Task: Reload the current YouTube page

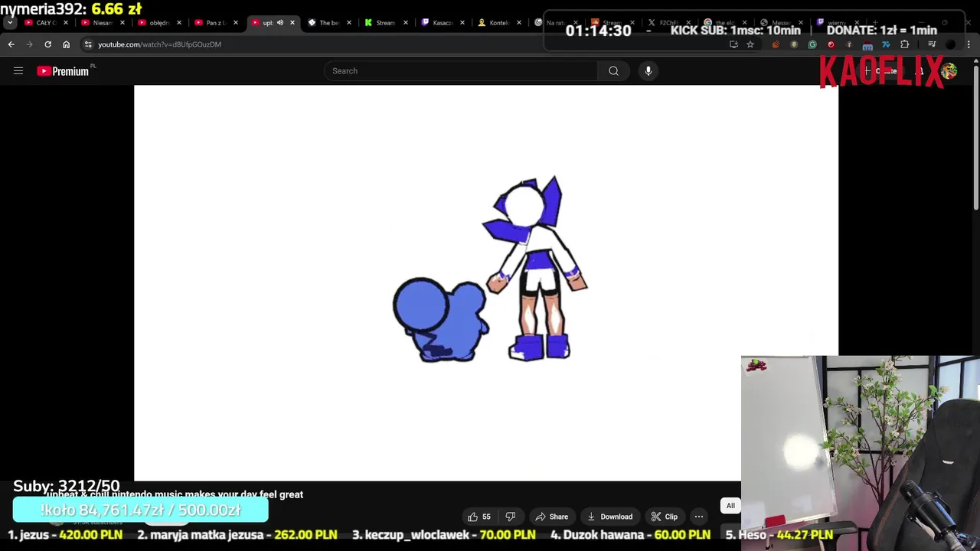Action: click(x=47, y=44)
